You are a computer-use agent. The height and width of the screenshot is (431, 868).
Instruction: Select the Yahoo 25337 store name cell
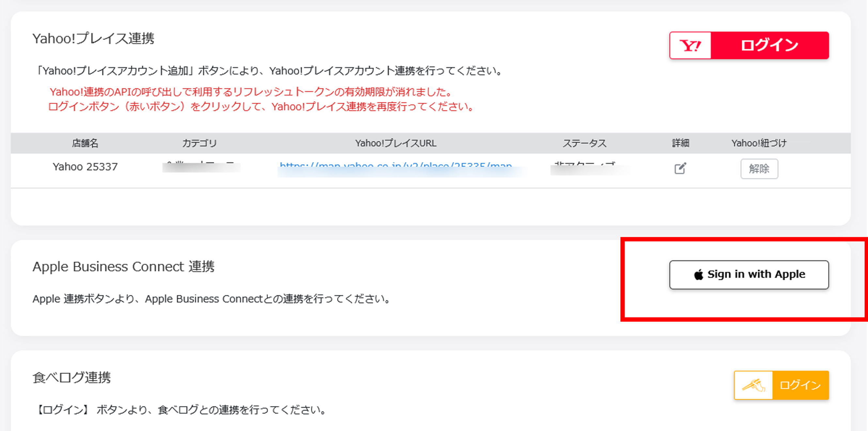[85, 167]
